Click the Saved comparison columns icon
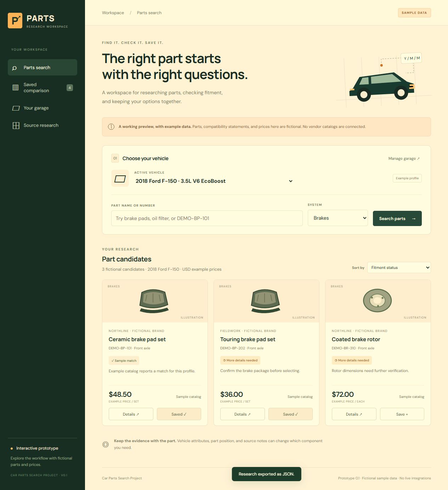Image resolution: width=448 pixels, height=490 pixels. pyautogui.click(x=16, y=88)
